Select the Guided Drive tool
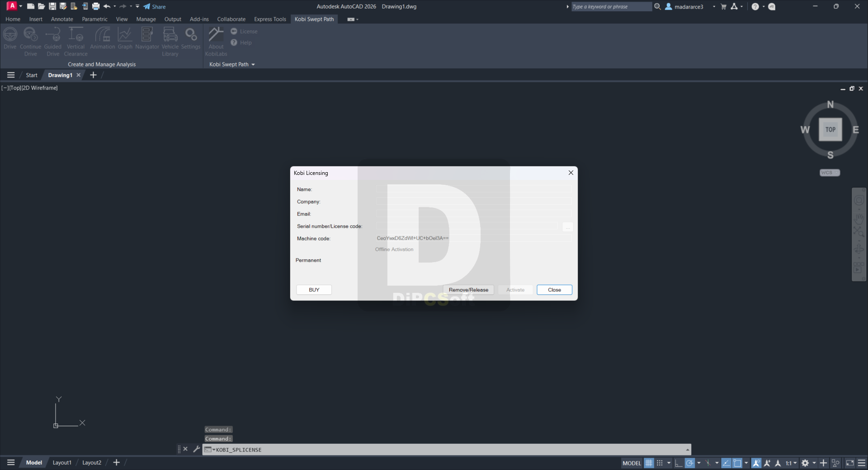 point(53,42)
